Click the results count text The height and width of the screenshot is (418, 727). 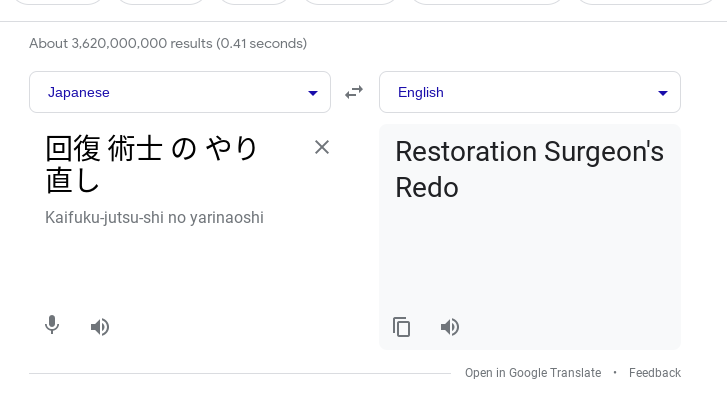tap(168, 43)
